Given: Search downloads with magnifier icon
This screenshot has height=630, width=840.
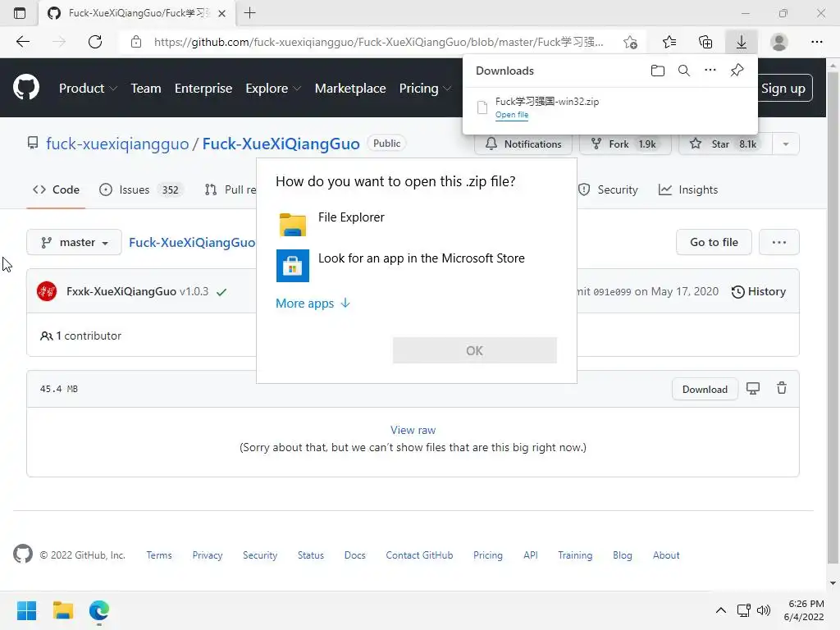Looking at the screenshot, I should tap(683, 71).
